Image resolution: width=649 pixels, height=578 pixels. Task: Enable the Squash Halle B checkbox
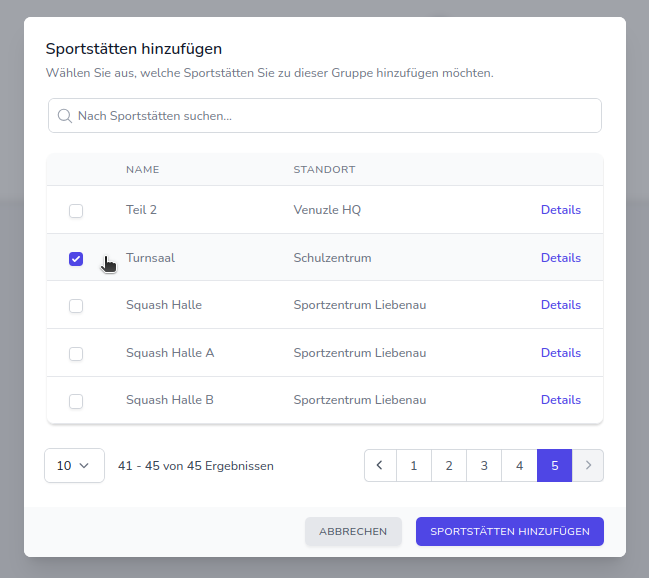pyautogui.click(x=76, y=401)
